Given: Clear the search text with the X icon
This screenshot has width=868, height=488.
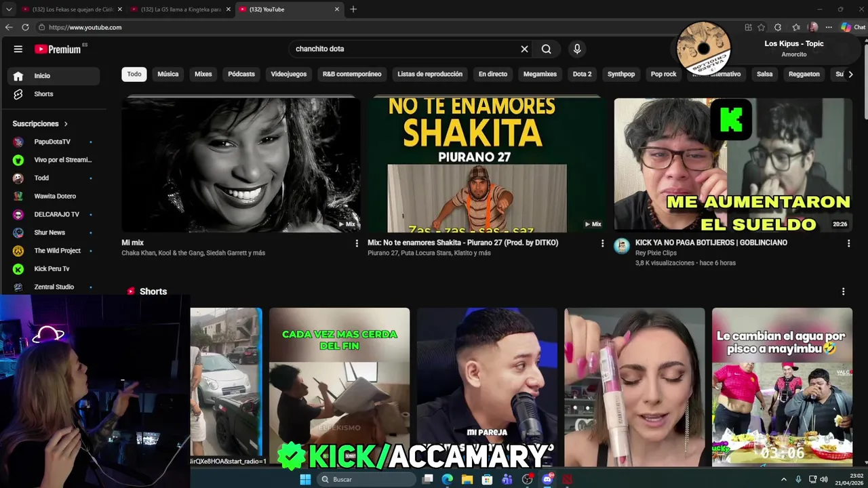Looking at the screenshot, I should 524,49.
